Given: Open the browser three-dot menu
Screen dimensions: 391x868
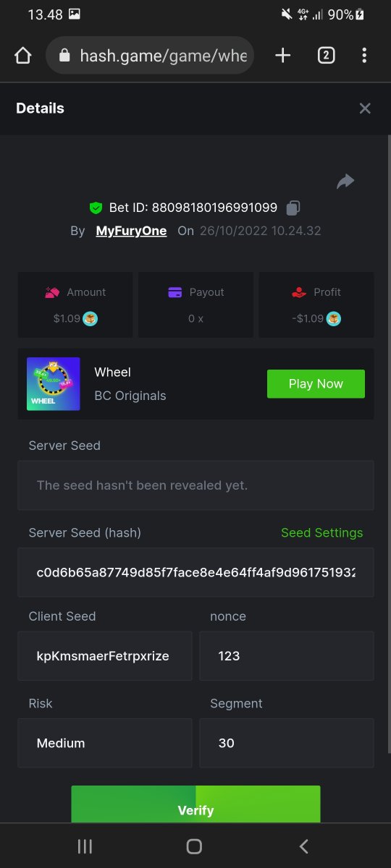Looking at the screenshot, I should tap(364, 56).
